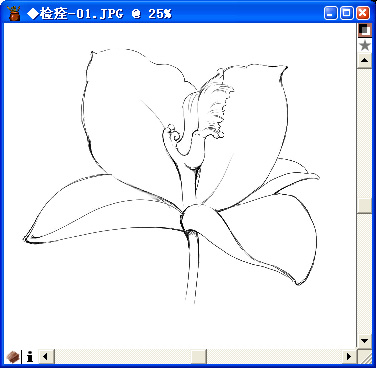The height and width of the screenshot is (369, 377).
Task: Maximize the 01.JPG document window
Action: 347,13
